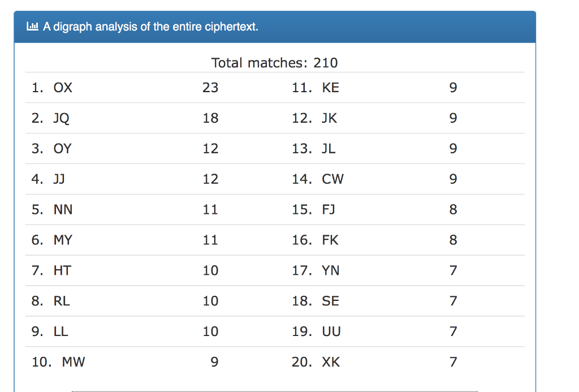Select the NN digraph row
The image size is (579, 392).
pos(126,209)
